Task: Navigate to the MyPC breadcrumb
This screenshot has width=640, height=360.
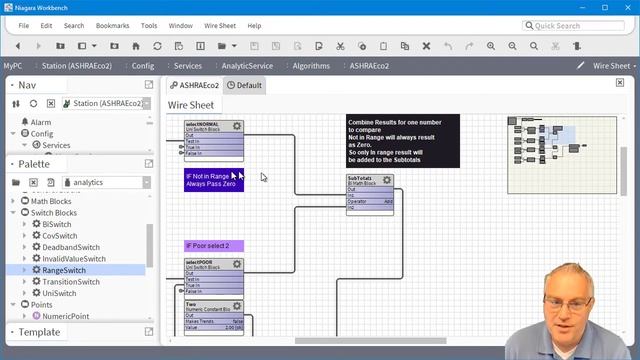Action: click(13, 66)
